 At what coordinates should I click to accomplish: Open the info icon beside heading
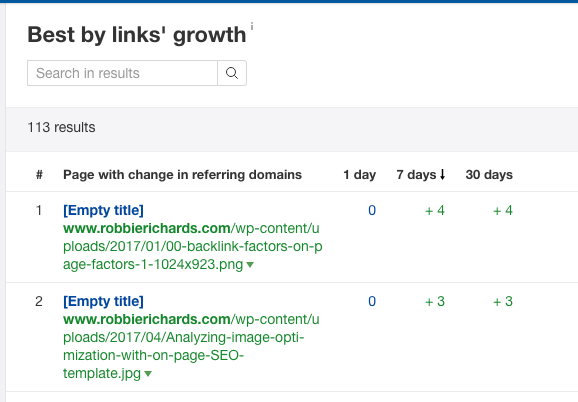tap(252, 27)
